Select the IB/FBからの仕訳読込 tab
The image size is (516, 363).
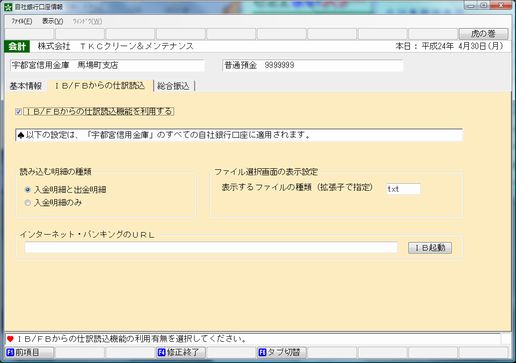point(100,86)
